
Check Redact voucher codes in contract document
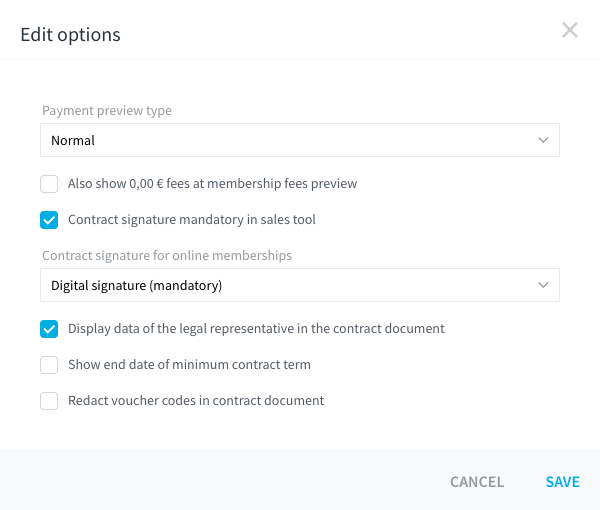(x=49, y=401)
